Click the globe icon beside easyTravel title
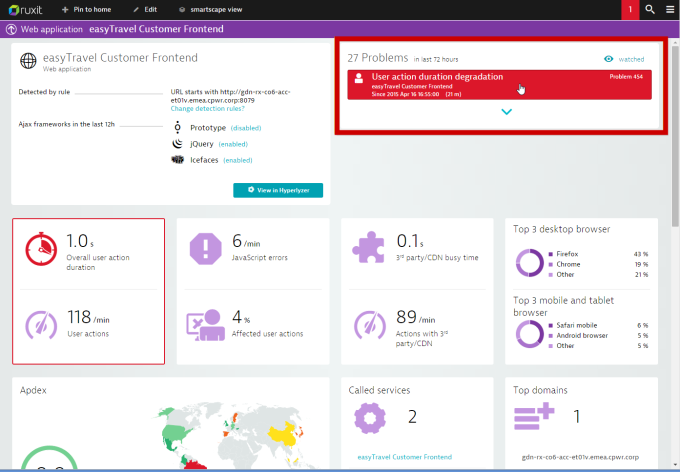Viewport: 680px width, 472px height. click(x=28, y=61)
